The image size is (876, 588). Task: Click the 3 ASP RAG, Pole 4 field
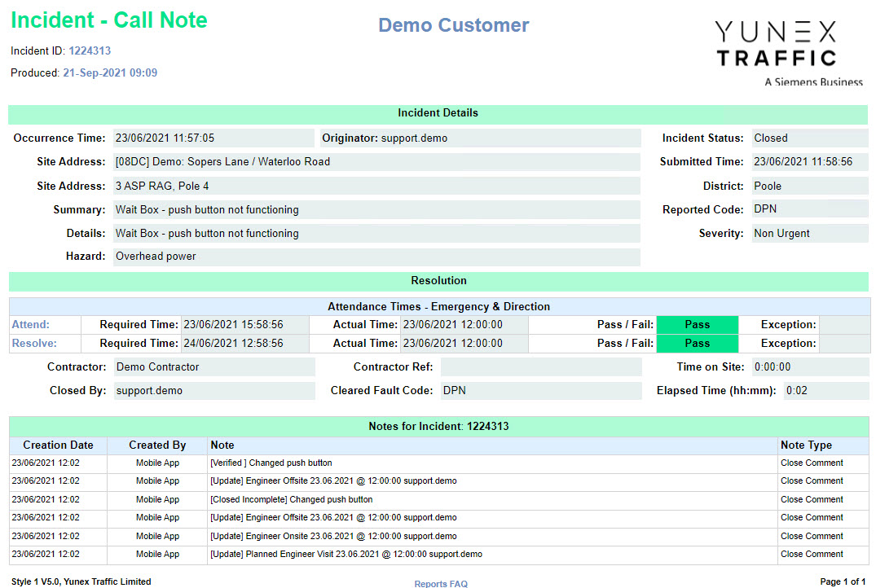tap(376, 186)
